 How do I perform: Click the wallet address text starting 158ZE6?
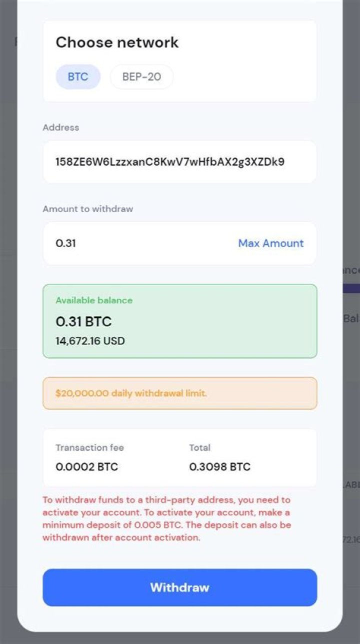pos(170,162)
